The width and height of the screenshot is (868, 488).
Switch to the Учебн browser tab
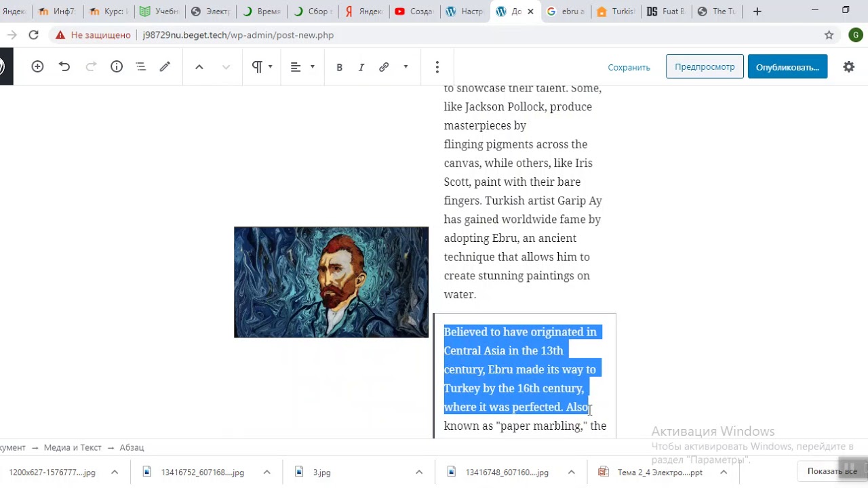point(159,12)
